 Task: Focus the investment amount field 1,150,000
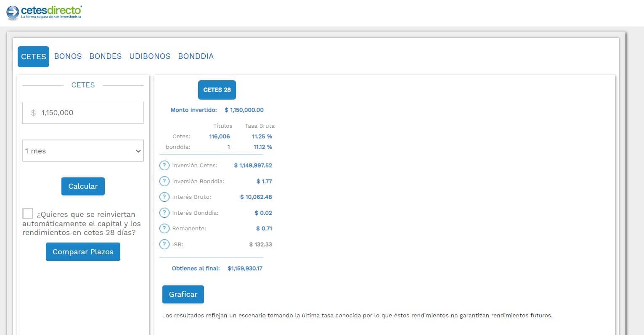click(x=83, y=113)
